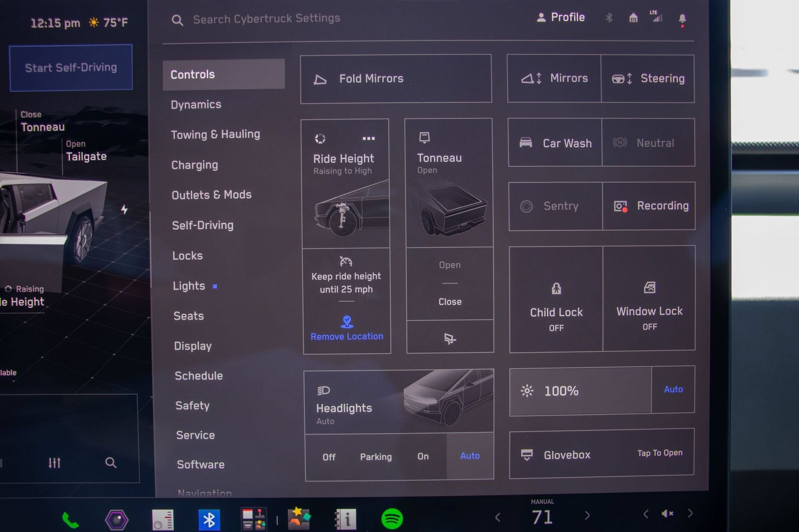
Task: Tap the media search icon in left panel
Action: [111, 463]
